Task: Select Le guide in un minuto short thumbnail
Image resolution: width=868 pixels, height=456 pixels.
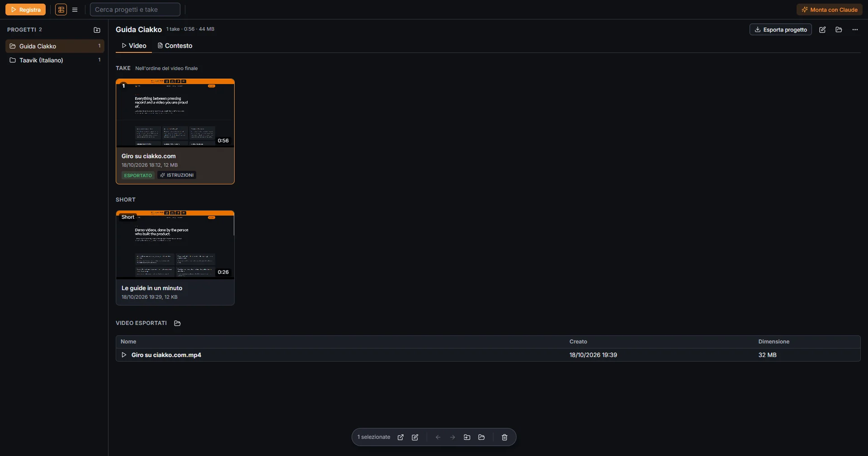Action: [175, 244]
